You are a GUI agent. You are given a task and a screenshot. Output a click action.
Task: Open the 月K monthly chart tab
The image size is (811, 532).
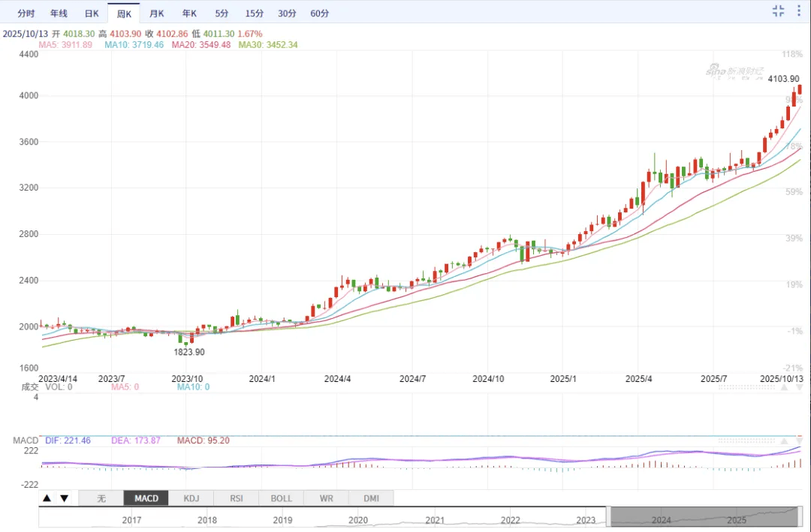(156, 14)
